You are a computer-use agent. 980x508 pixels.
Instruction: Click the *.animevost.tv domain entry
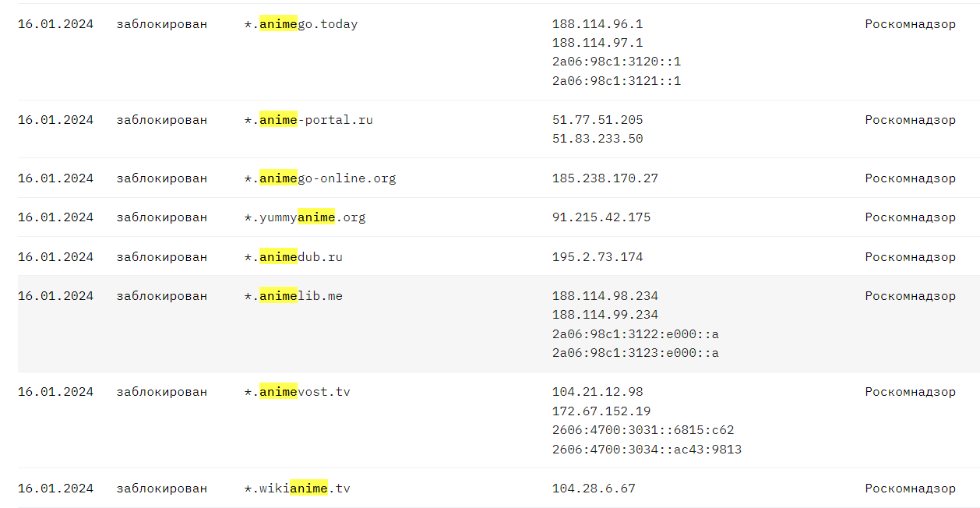[297, 392]
